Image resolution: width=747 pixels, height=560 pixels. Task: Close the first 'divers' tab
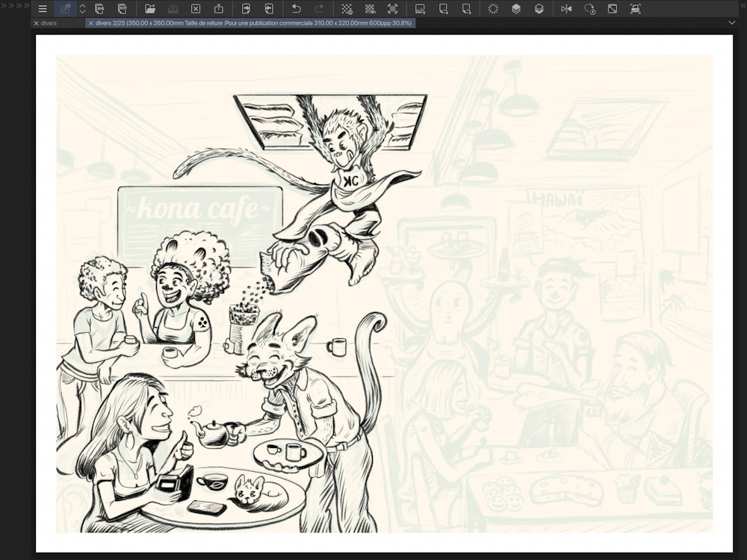point(37,23)
